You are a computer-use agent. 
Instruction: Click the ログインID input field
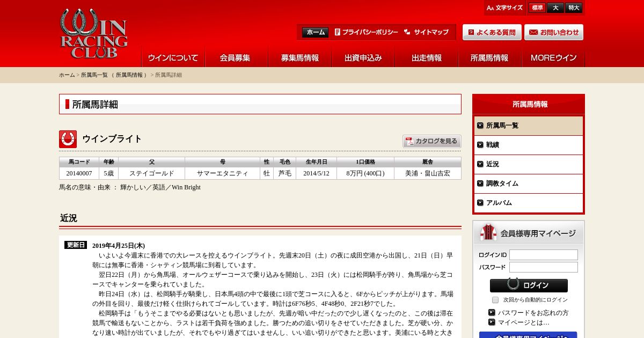544,255
